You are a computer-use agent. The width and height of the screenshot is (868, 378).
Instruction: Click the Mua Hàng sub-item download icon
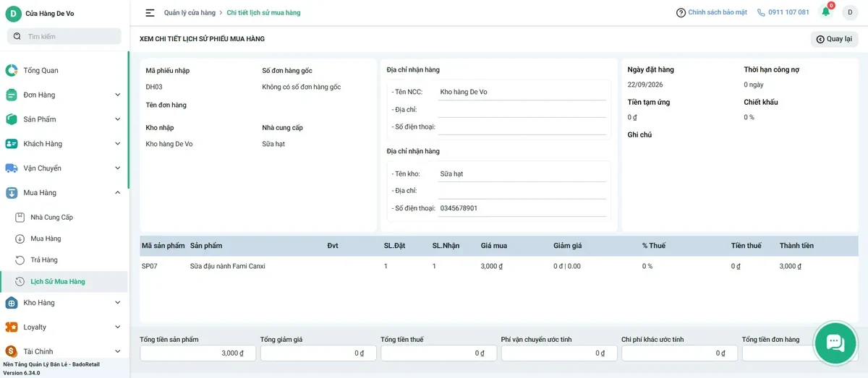20,239
